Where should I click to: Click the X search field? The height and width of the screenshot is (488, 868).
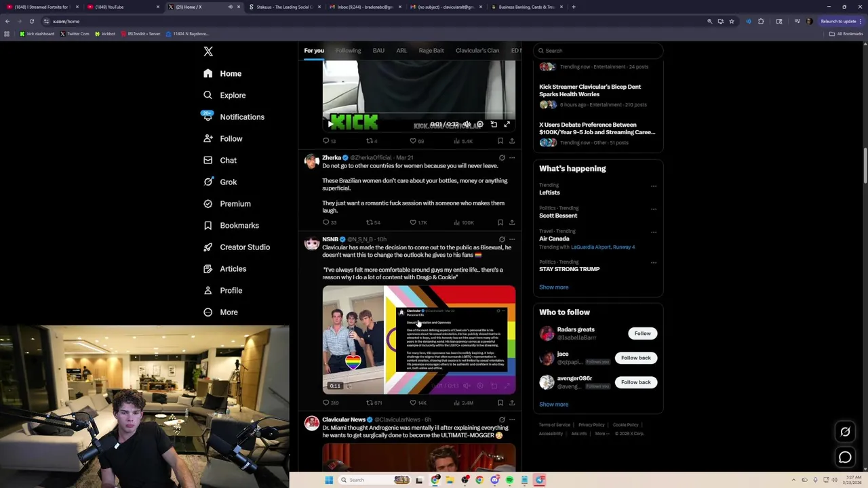pos(597,50)
